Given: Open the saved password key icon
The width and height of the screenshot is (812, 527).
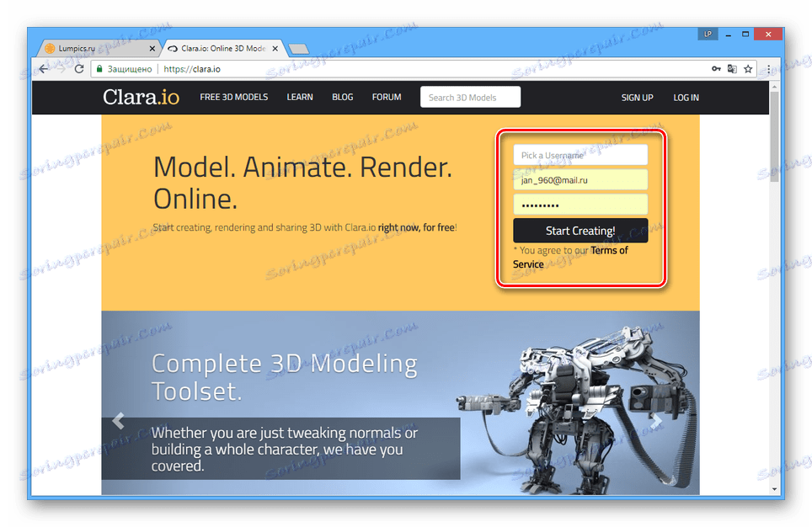Looking at the screenshot, I should coord(716,69).
